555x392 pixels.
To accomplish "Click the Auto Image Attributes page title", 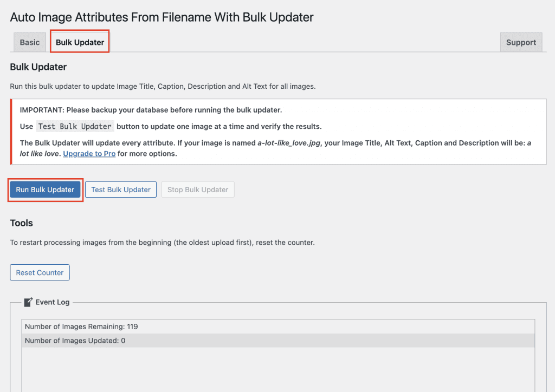I will click(162, 17).
